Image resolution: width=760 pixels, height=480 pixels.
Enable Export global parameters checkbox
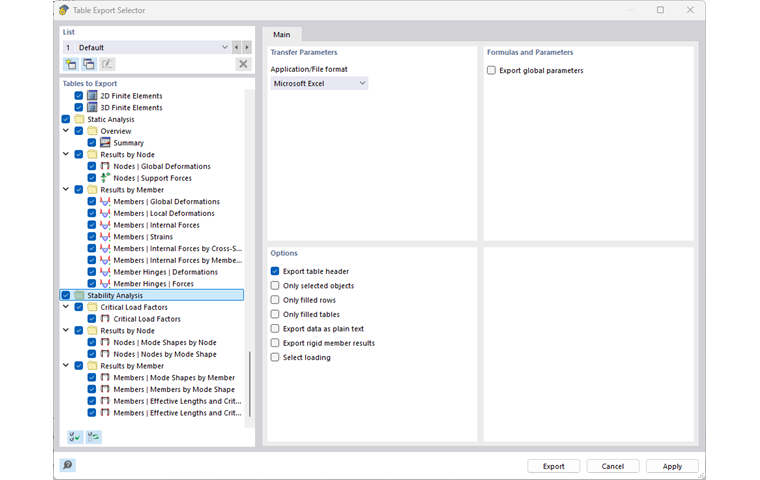point(491,70)
